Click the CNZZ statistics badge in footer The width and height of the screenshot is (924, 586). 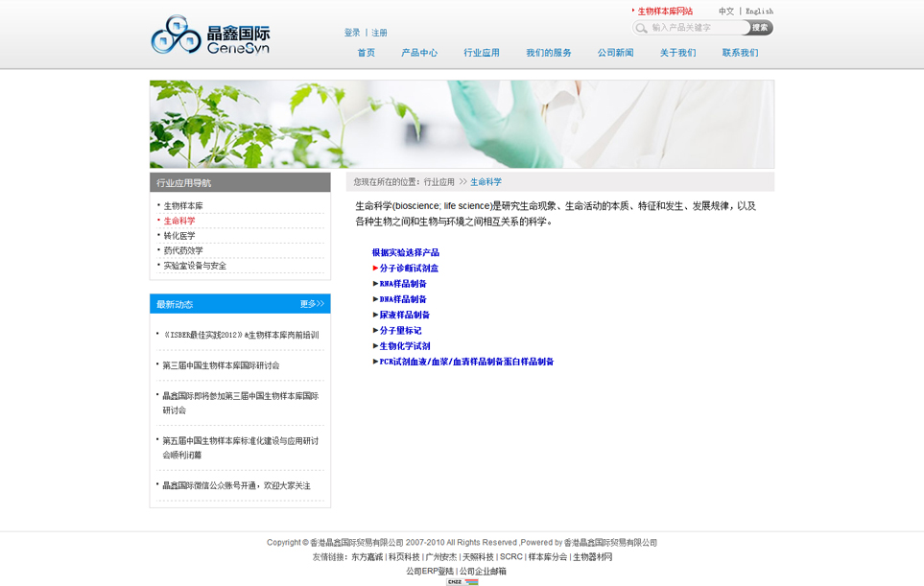click(462, 582)
